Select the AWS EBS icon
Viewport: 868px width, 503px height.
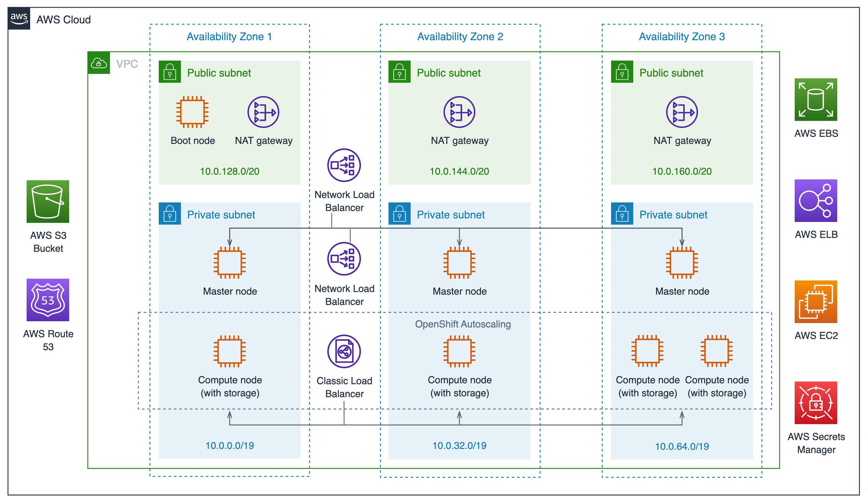pyautogui.click(x=816, y=100)
